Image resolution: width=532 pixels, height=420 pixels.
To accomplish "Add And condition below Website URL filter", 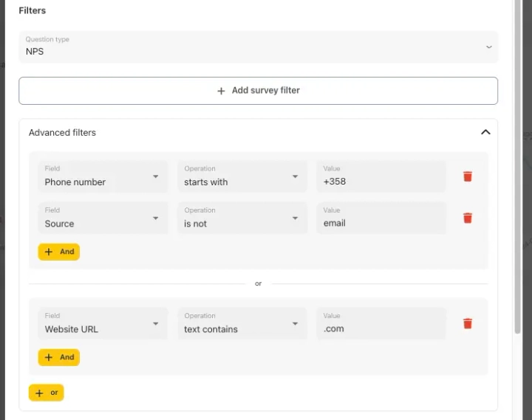I will 59,357.
